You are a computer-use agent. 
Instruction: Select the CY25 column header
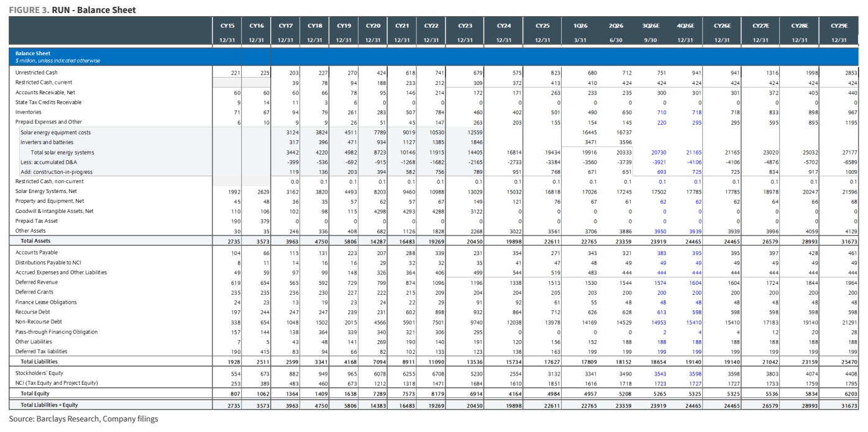point(542,26)
